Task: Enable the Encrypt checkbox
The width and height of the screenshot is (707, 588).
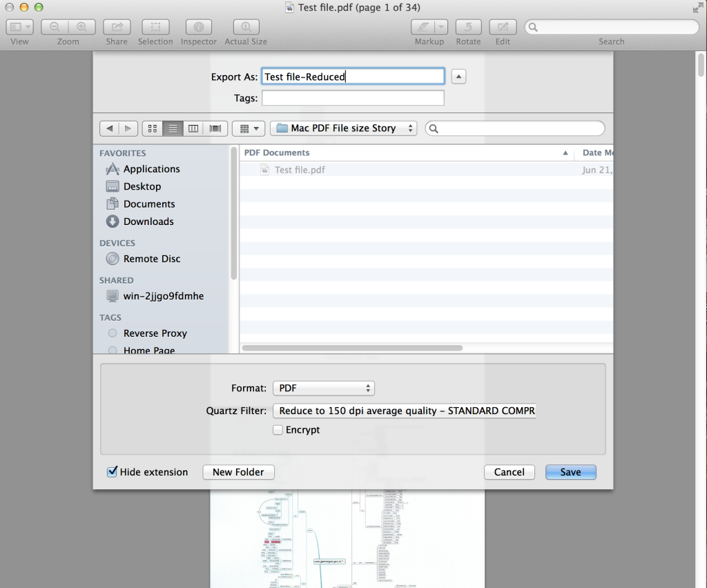Action: [x=278, y=429]
